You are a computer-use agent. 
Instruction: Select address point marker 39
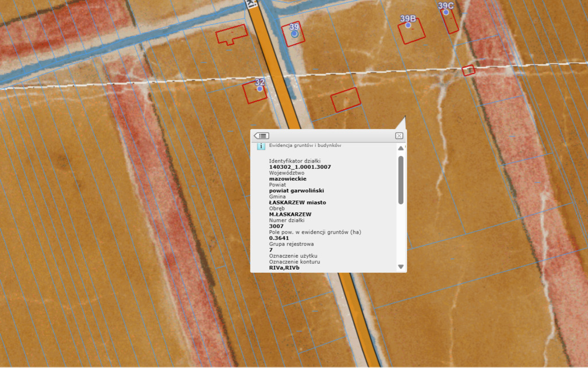pyautogui.click(x=295, y=34)
